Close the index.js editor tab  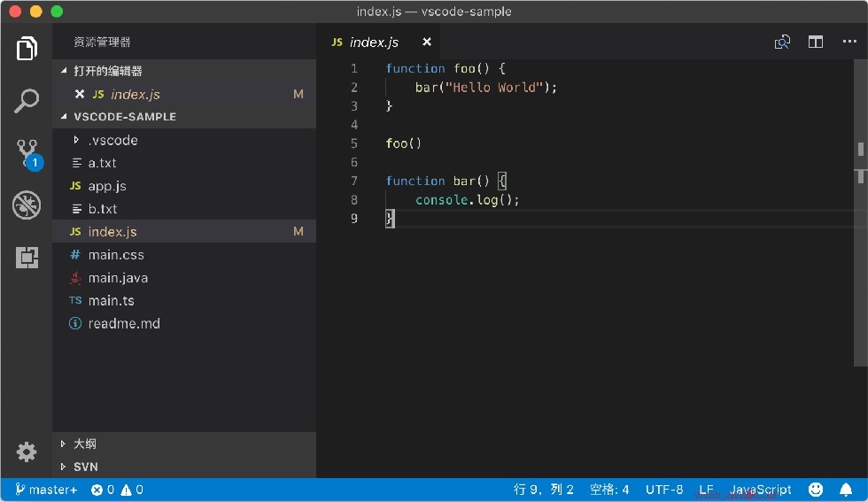427,42
